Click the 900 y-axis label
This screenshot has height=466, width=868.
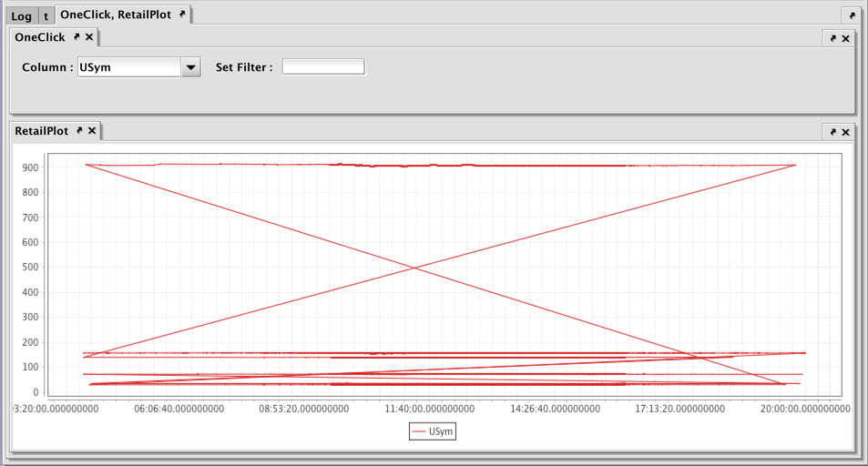click(x=30, y=167)
